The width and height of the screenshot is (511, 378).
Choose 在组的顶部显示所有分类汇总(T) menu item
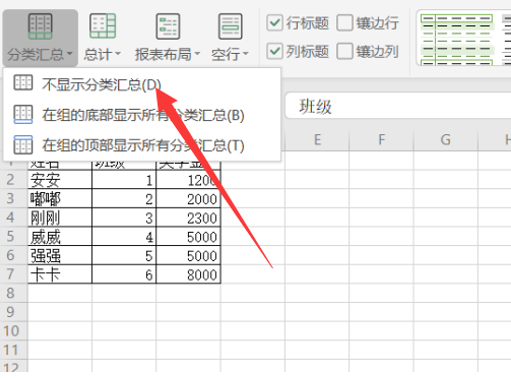coord(142,145)
